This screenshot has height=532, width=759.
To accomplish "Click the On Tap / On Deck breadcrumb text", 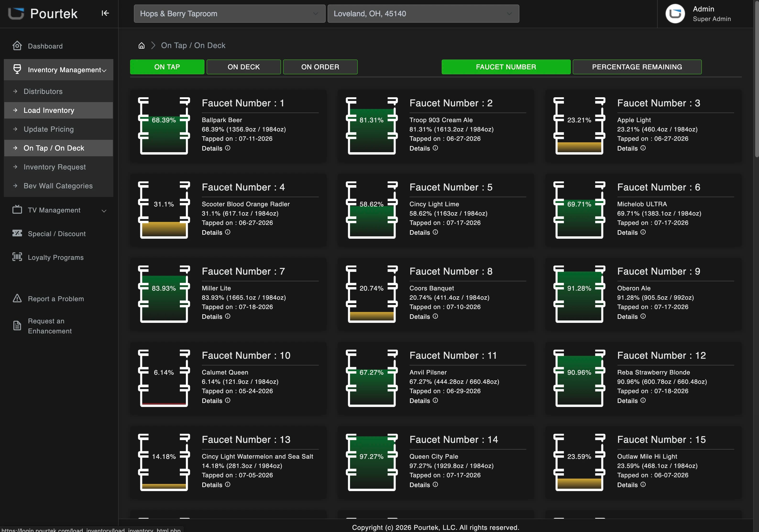I will 193,45.
